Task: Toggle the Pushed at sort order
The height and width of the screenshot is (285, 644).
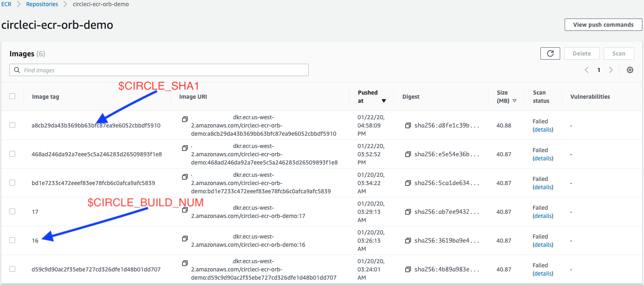Action: (x=383, y=100)
